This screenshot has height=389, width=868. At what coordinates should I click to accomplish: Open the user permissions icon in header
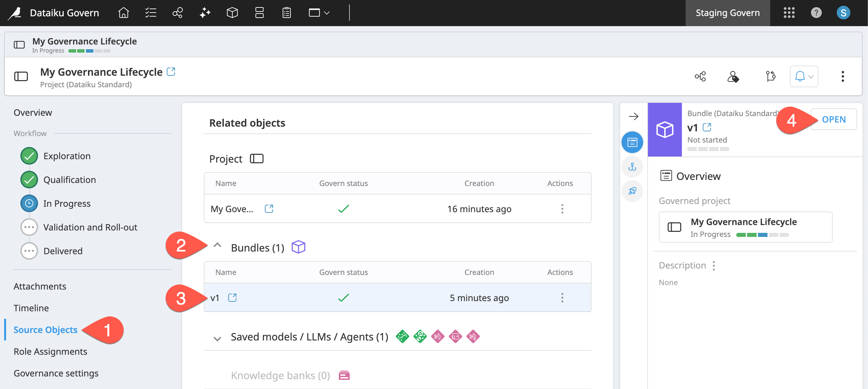733,76
